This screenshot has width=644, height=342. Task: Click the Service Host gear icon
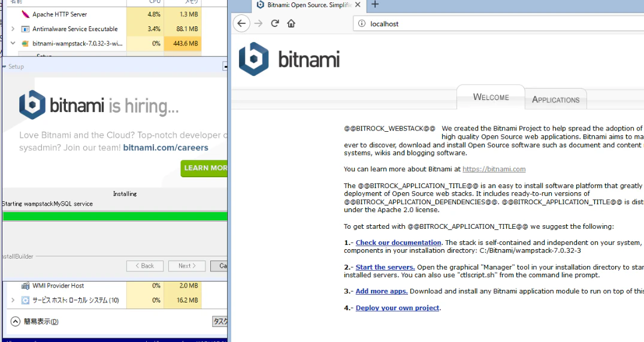click(25, 300)
